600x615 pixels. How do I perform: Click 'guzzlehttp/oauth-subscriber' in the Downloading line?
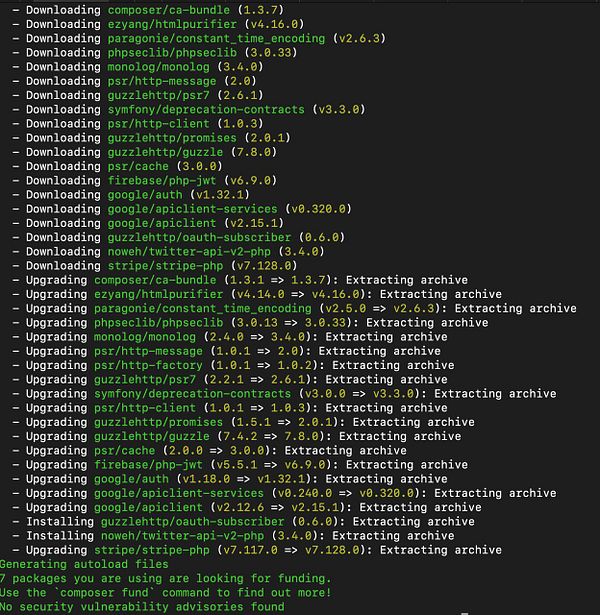coord(199,237)
